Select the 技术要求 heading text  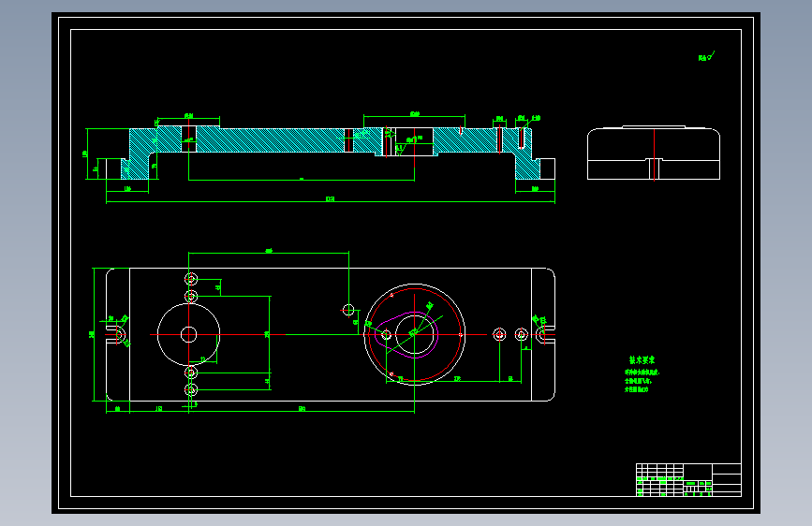tap(642, 359)
